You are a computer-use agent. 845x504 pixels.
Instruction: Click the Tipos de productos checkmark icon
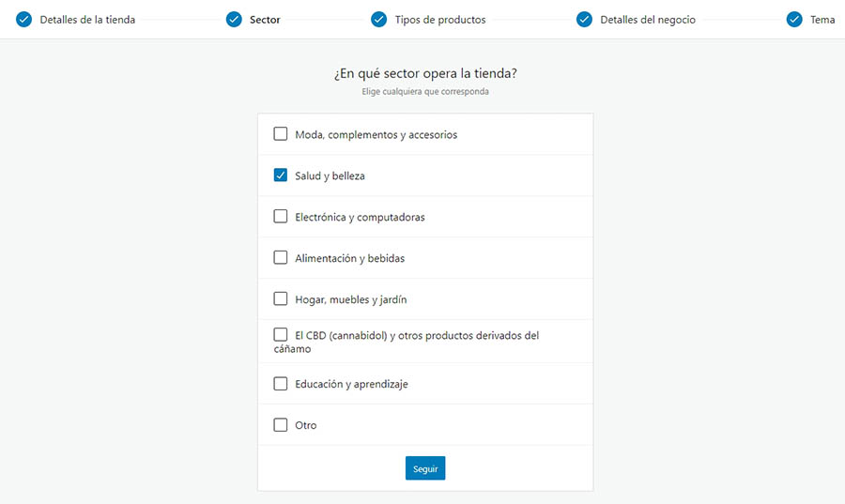[x=378, y=20]
